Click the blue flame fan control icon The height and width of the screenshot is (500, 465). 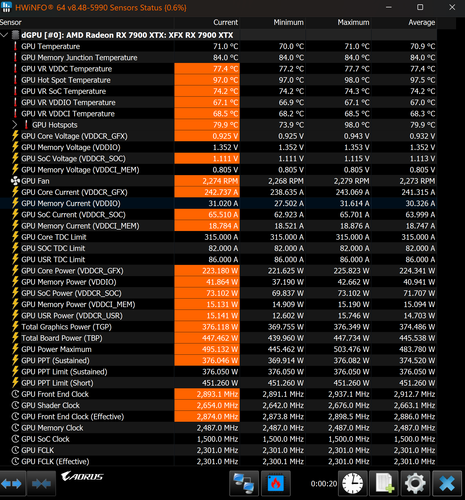pos(276,483)
